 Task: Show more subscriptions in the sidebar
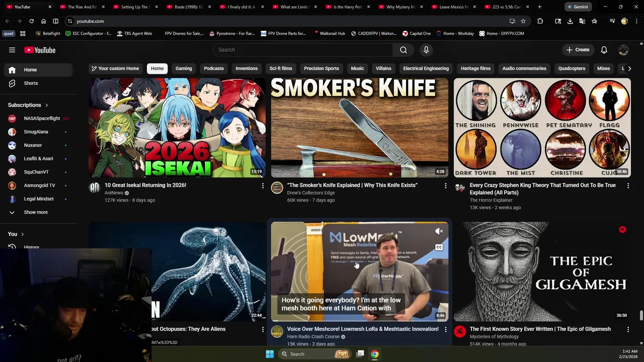(36, 212)
